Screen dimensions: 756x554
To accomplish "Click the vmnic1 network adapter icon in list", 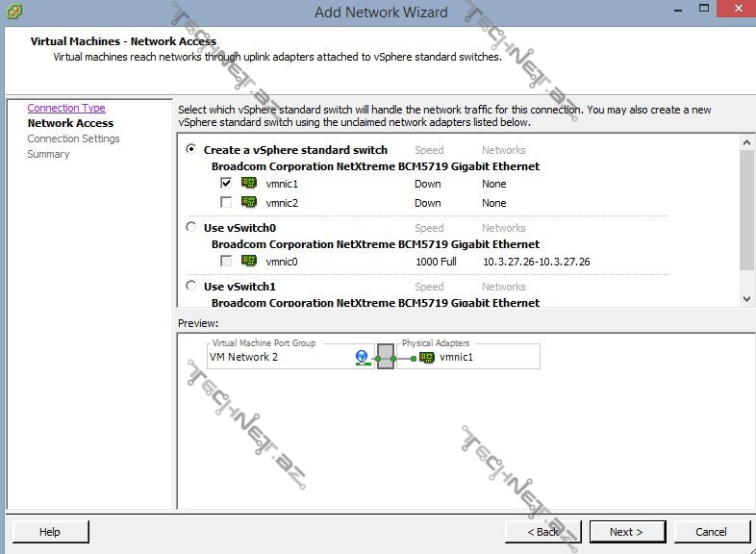I will 249,184.
